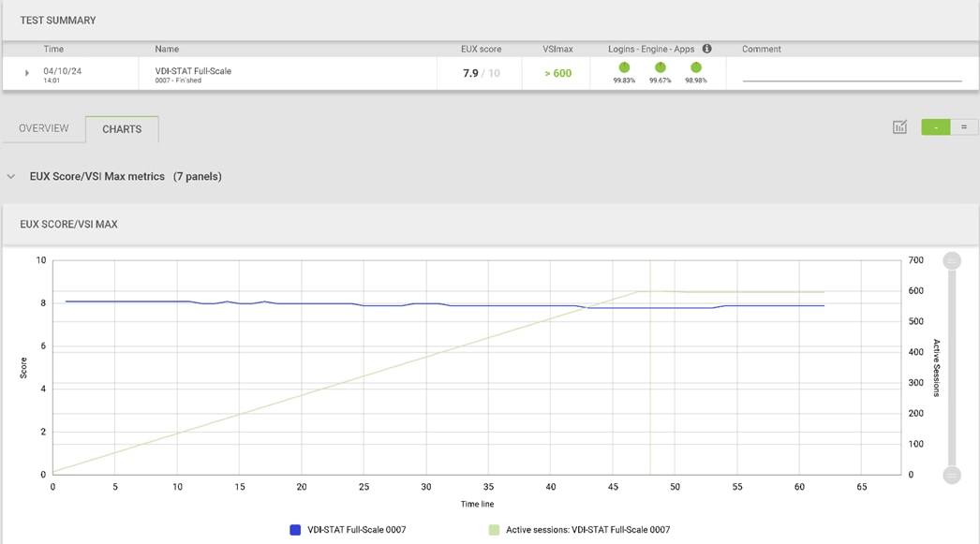
Task: Click the 'Name' column header
Action: tap(167, 49)
